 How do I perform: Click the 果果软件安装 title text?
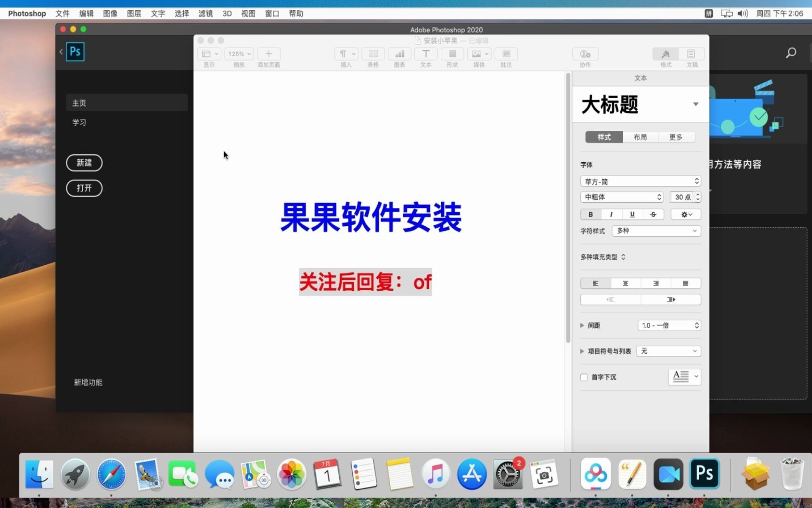pos(371,218)
